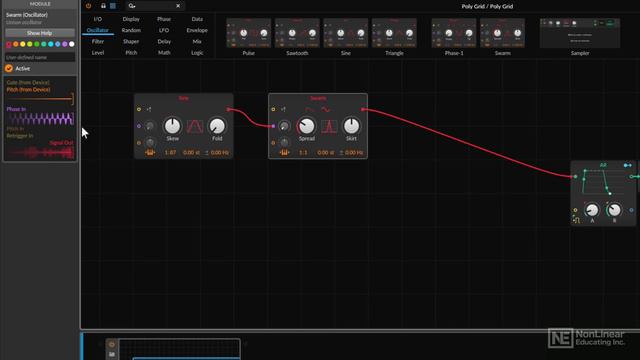
Task: Open the Pitch module category
Action: [x=131, y=53]
